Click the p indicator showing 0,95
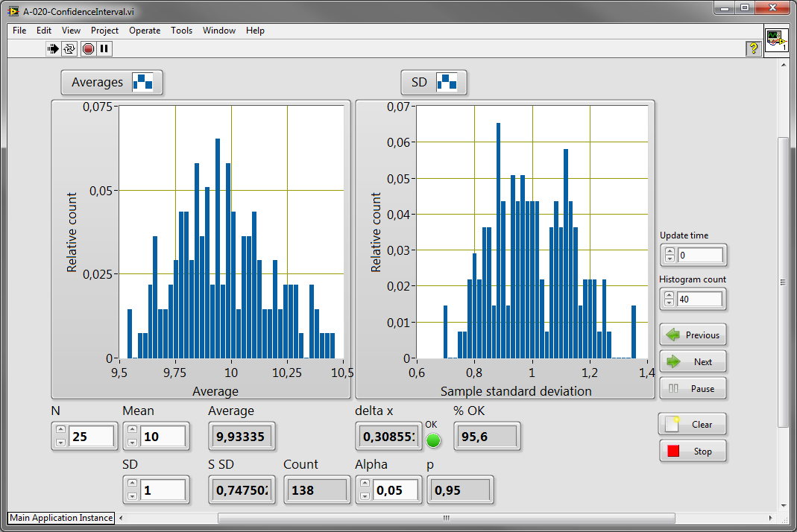797x532 pixels. click(x=460, y=490)
